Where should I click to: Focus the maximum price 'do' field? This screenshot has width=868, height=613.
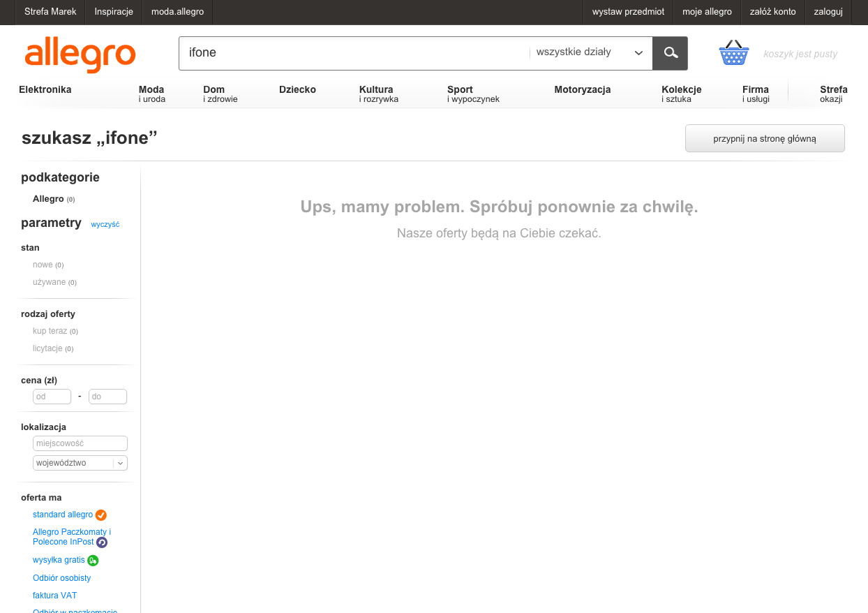pos(107,397)
